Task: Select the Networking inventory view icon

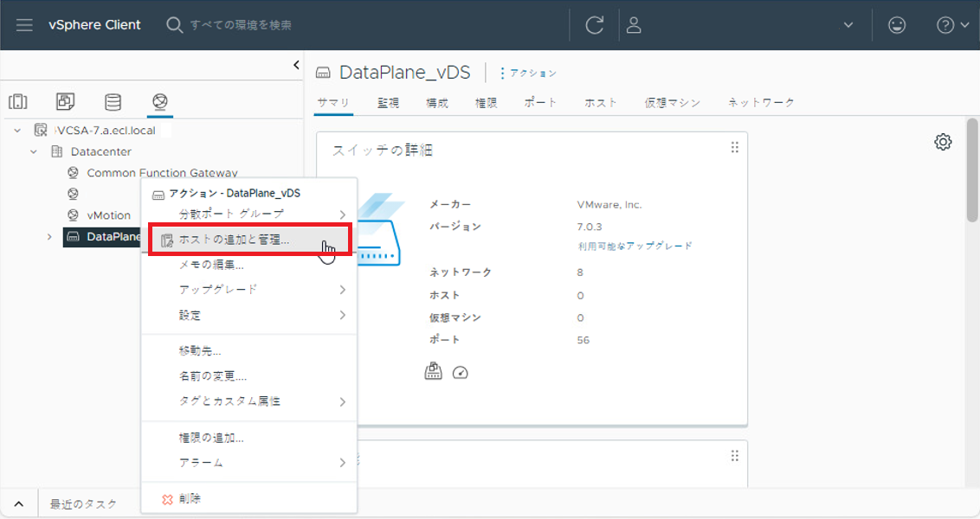Action: [x=159, y=102]
